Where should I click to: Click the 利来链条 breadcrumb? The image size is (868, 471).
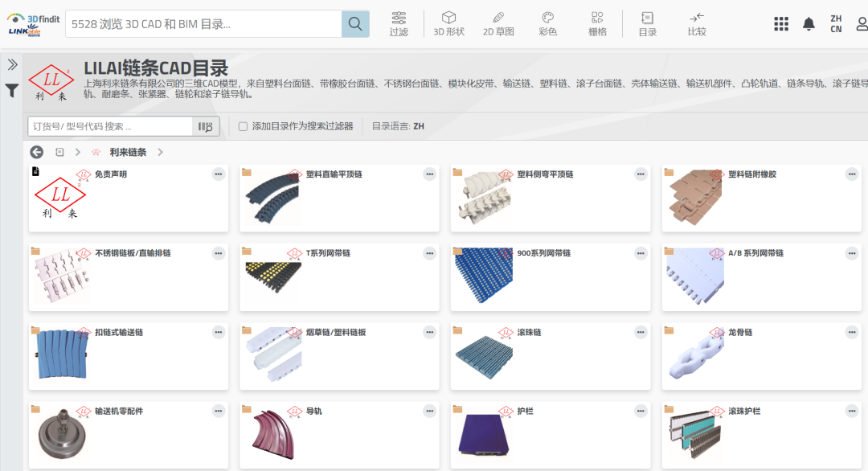(128, 152)
